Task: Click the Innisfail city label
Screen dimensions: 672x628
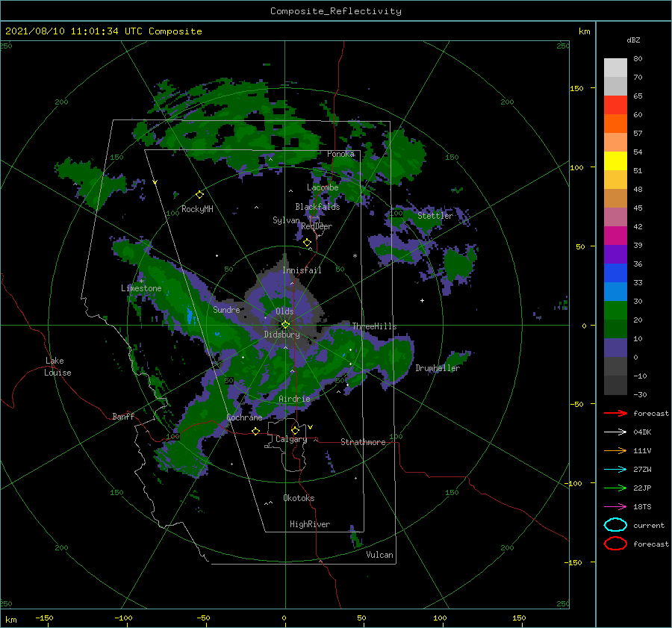Action: pyautogui.click(x=302, y=270)
